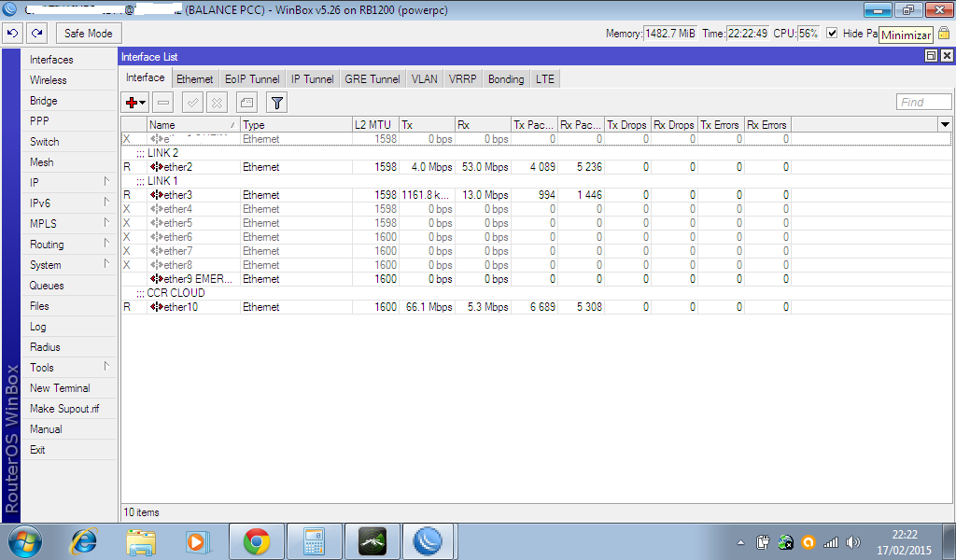Sort by the Name column header
Image resolution: width=956 pixels, height=560 pixels.
click(x=193, y=124)
